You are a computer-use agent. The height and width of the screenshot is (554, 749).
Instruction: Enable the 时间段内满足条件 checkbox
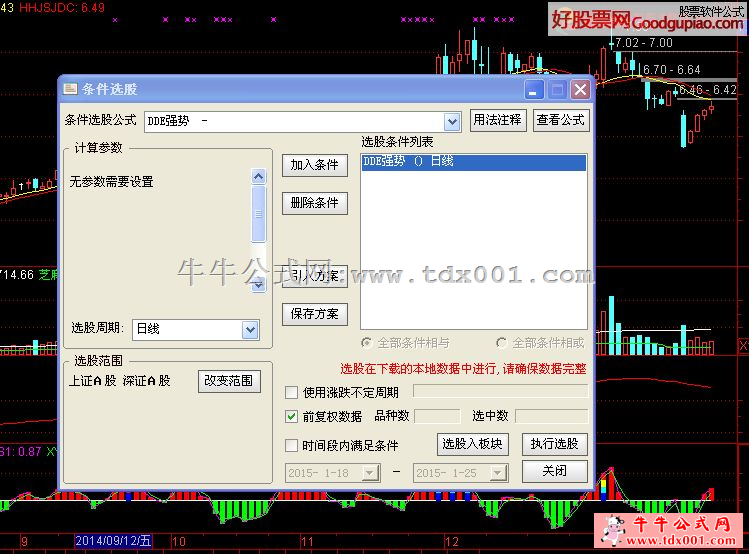pos(291,446)
